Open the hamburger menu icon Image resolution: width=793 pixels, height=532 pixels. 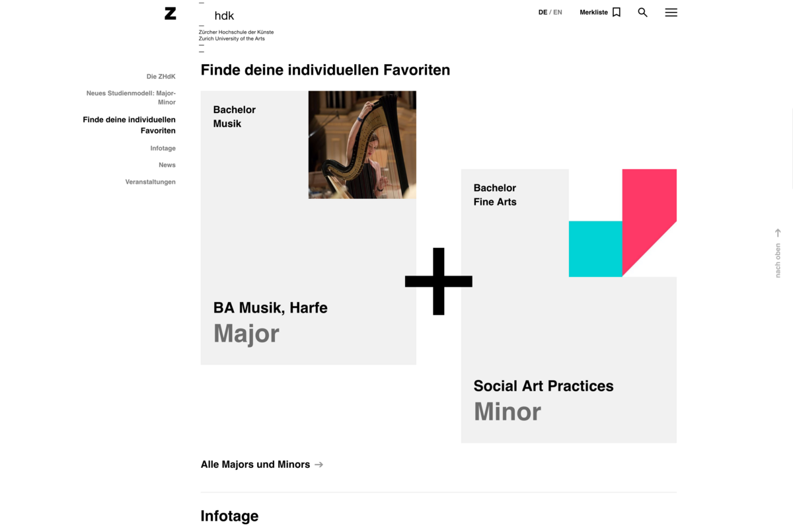pos(671,13)
